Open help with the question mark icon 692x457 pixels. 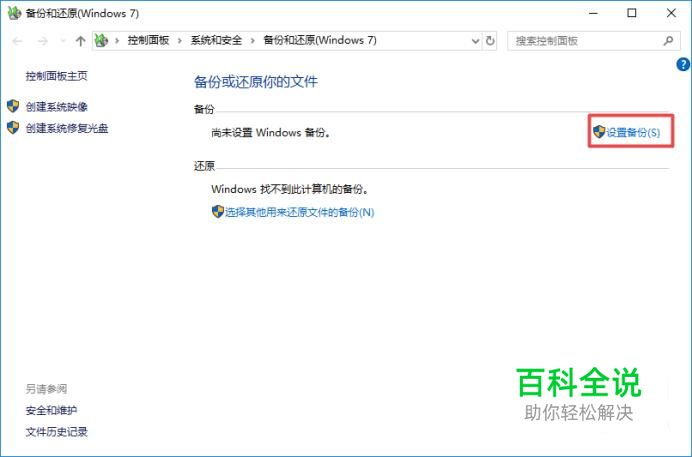tap(683, 65)
